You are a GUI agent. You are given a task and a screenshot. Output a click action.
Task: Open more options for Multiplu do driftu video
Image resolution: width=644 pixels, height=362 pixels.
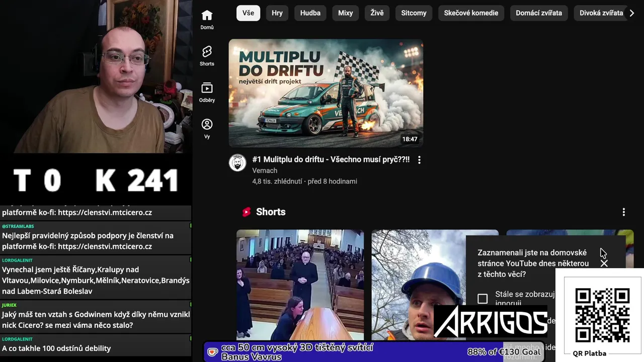pyautogui.click(x=419, y=160)
